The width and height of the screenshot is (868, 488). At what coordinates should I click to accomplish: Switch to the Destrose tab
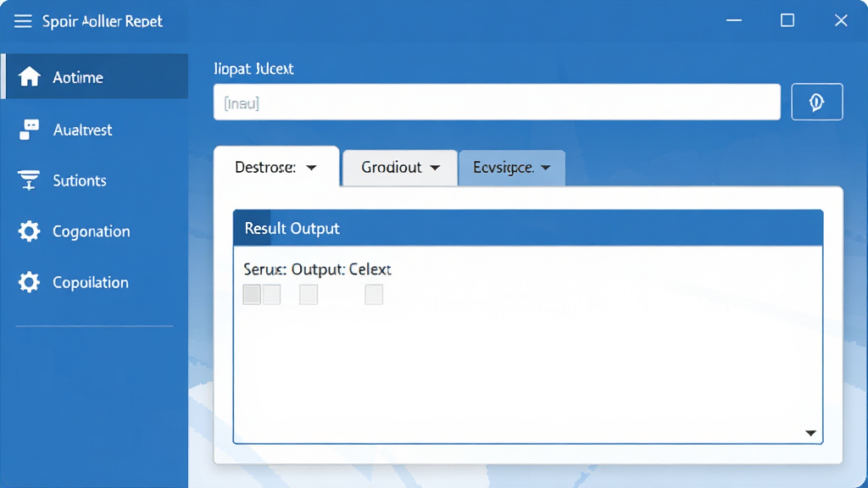coord(276,167)
